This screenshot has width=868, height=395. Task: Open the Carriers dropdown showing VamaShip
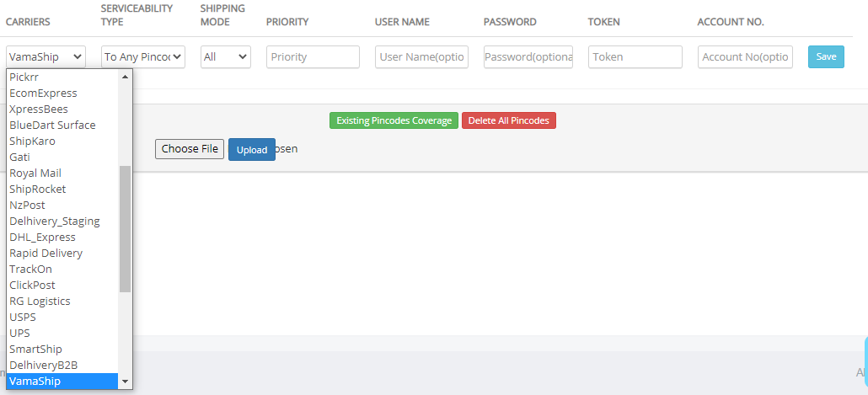point(46,56)
